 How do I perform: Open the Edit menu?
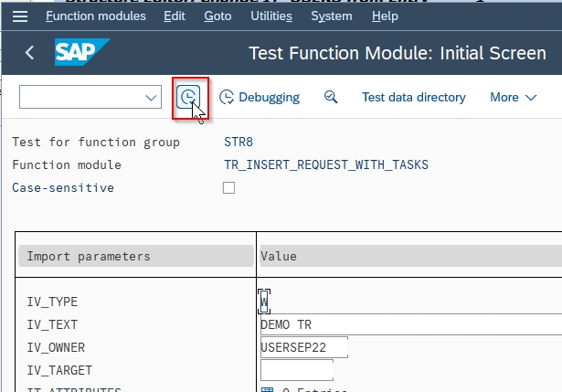pos(174,16)
